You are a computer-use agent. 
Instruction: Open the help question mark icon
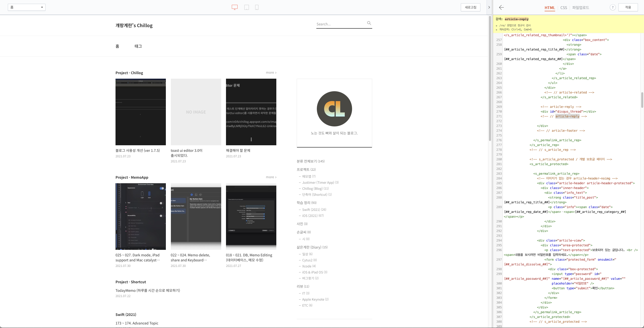(x=613, y=8)
